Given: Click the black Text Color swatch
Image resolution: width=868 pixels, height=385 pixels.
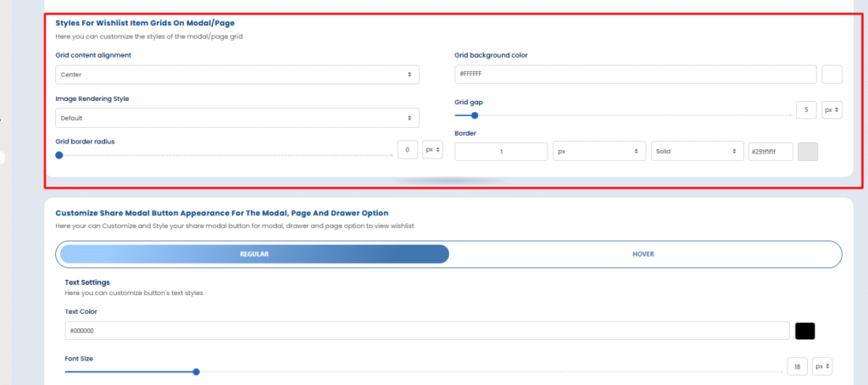Looking at the screenshot, I should click(x=805, y=331).
